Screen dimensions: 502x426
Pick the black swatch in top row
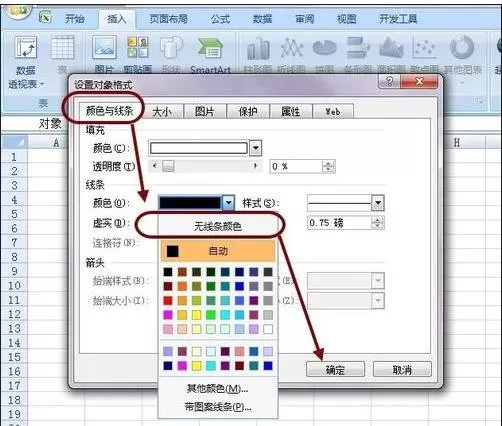click(168, 272)
